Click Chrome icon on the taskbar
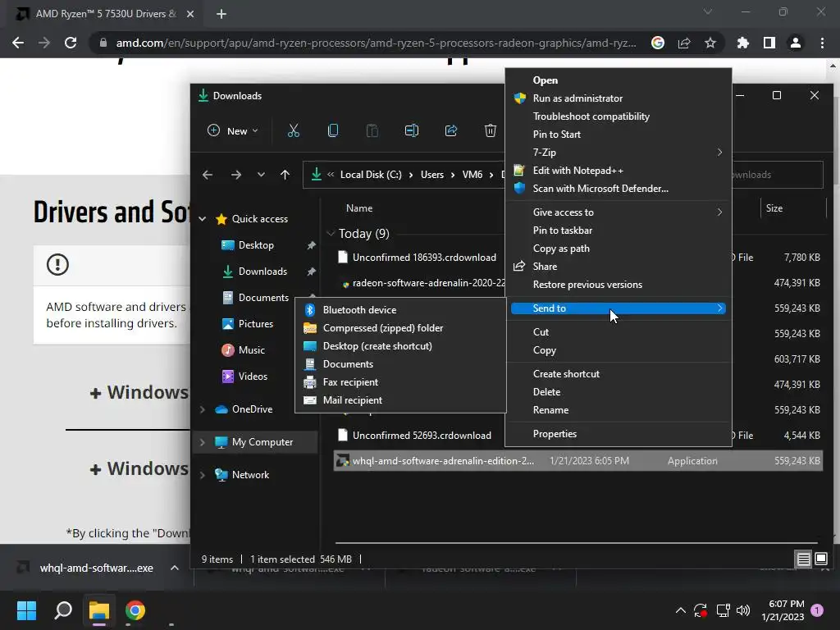 coord(135,610)
